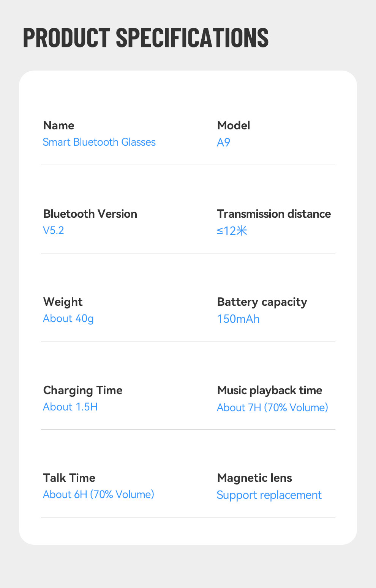Click the PRODUCT SPECIFICATIONS heading
The width and height of the screenshot is (376, 588).
[146, 38]
